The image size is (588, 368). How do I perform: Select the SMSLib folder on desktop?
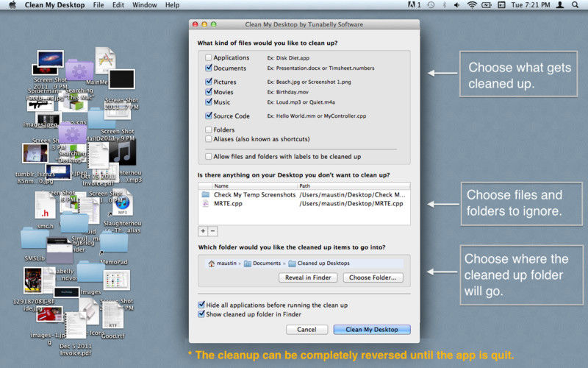pos(35,238)
